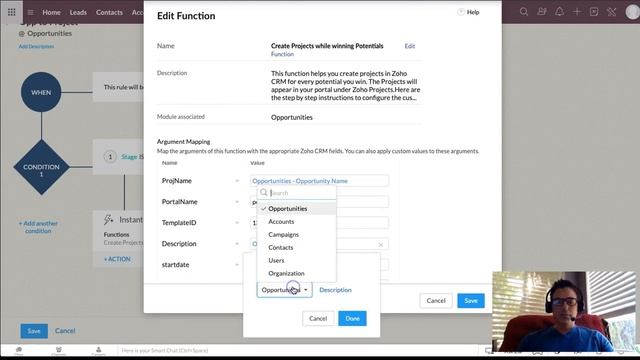Click Save on the workflow rule page

[x=34, y=331]
